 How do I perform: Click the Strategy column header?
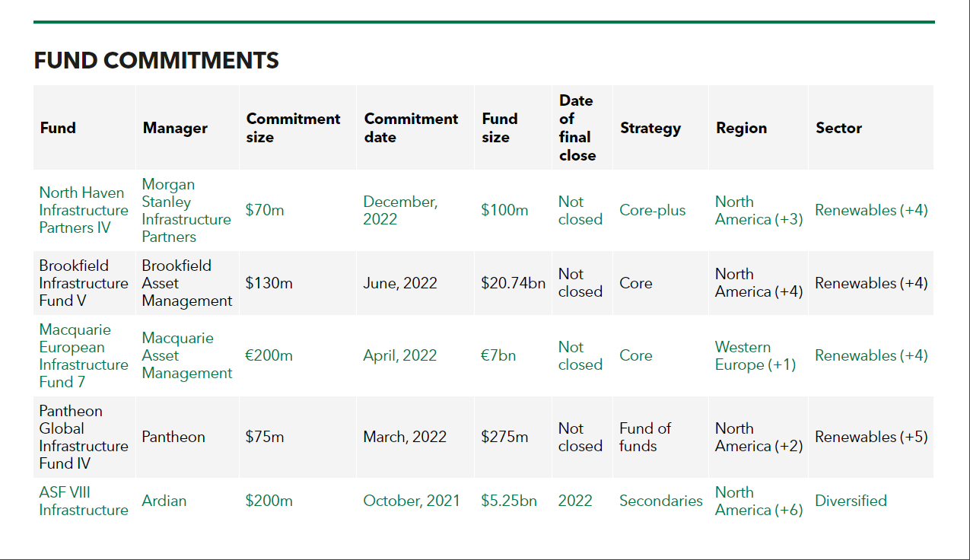(650, 128)
